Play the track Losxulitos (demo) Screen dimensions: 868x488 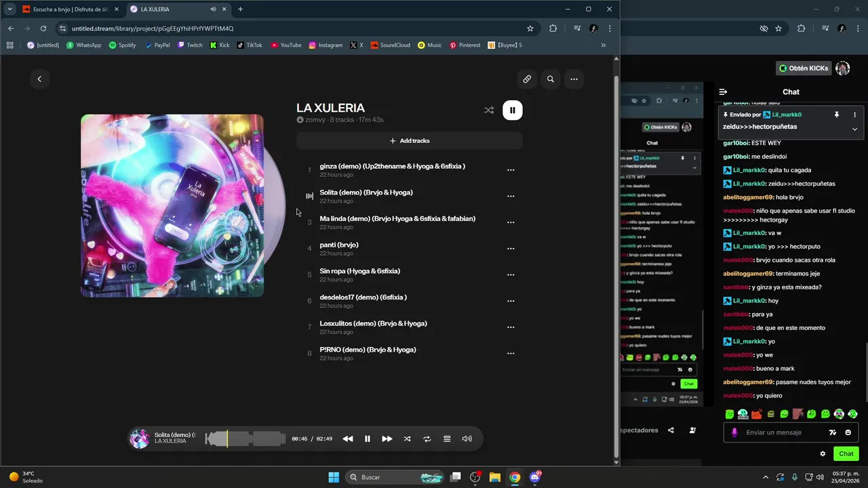[374, 323]
